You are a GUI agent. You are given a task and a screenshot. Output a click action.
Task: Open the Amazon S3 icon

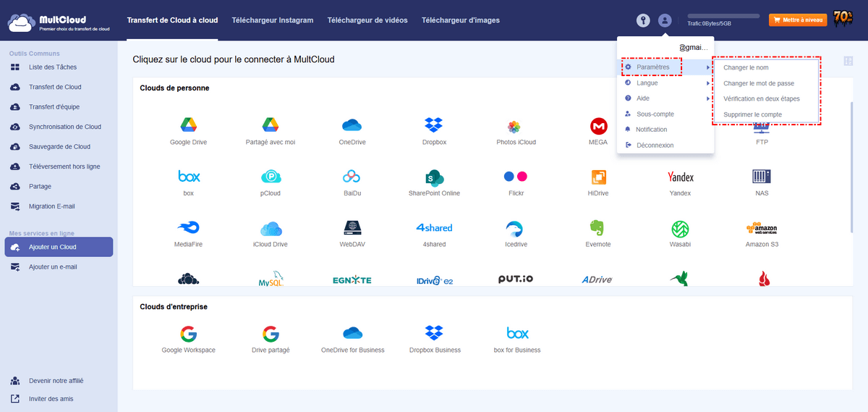[761, 228]
